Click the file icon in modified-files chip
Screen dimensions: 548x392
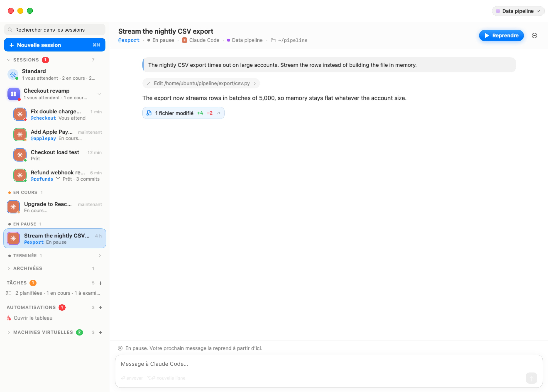pos(149,113)
